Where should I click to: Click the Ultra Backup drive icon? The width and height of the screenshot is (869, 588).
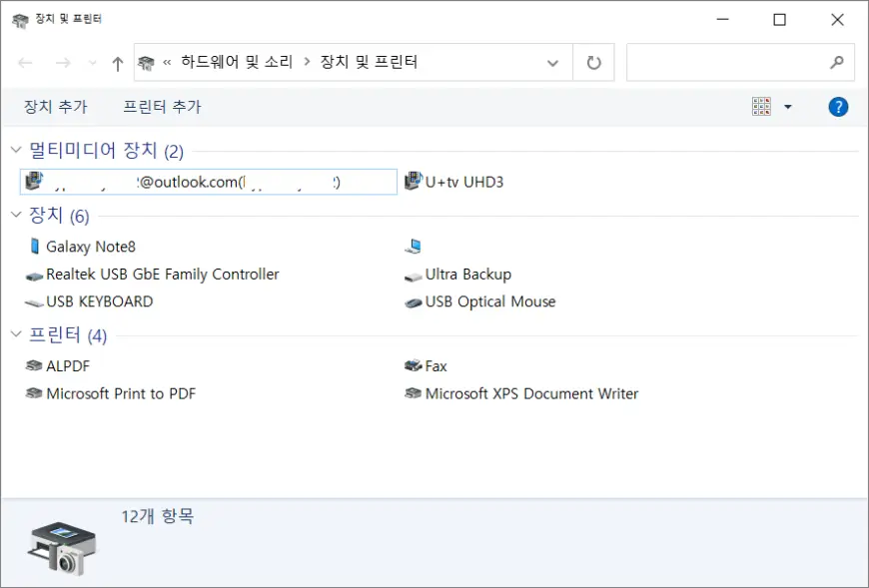pyautogui.click(x=414, y=275)
